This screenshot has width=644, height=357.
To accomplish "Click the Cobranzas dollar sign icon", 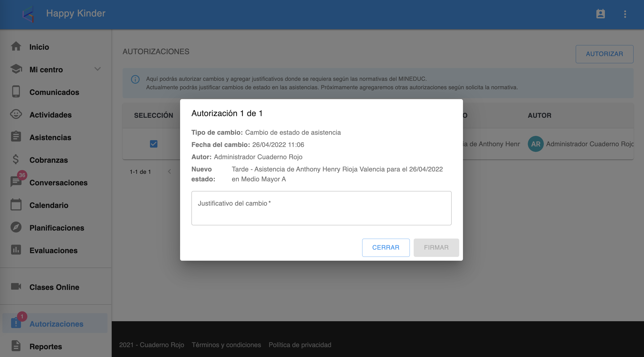I will click(x=16, y=160).
